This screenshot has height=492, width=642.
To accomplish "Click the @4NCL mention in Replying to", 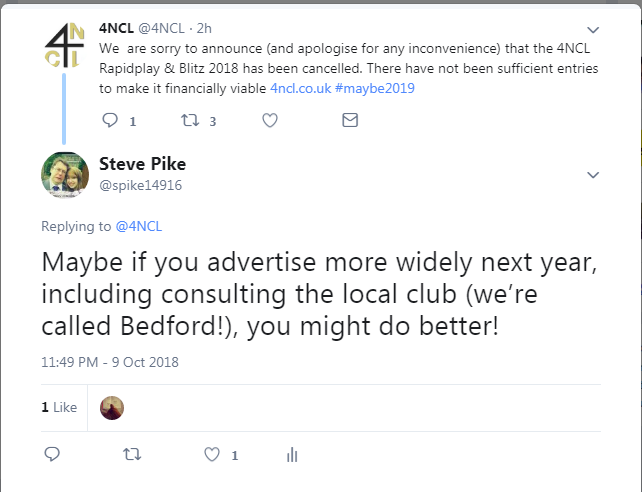I will tap(139, 226).
